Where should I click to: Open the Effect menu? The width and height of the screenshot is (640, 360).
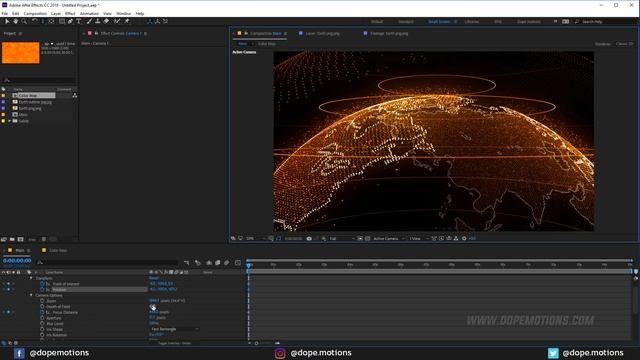(70, 13)
